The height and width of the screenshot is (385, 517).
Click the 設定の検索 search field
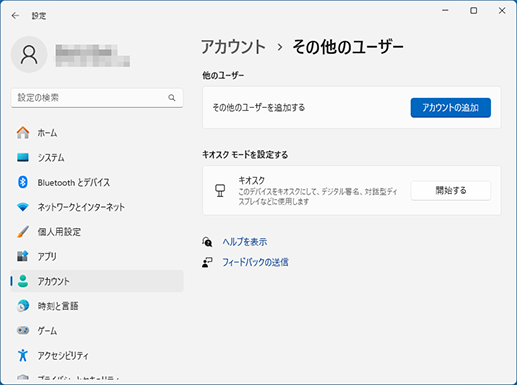point(97,98)
